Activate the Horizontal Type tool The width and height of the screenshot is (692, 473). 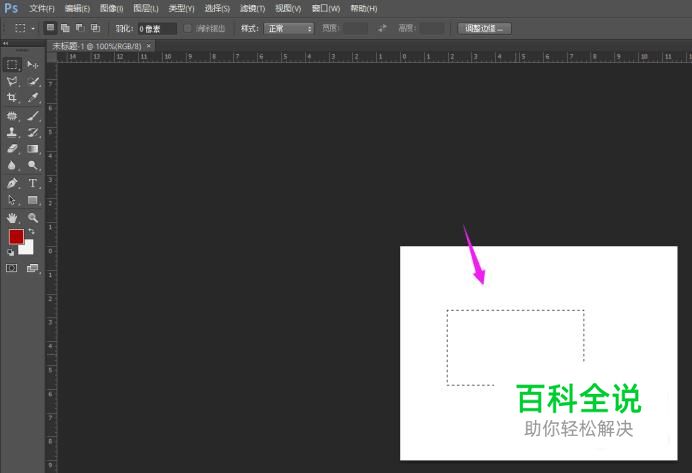pos(33,184)
